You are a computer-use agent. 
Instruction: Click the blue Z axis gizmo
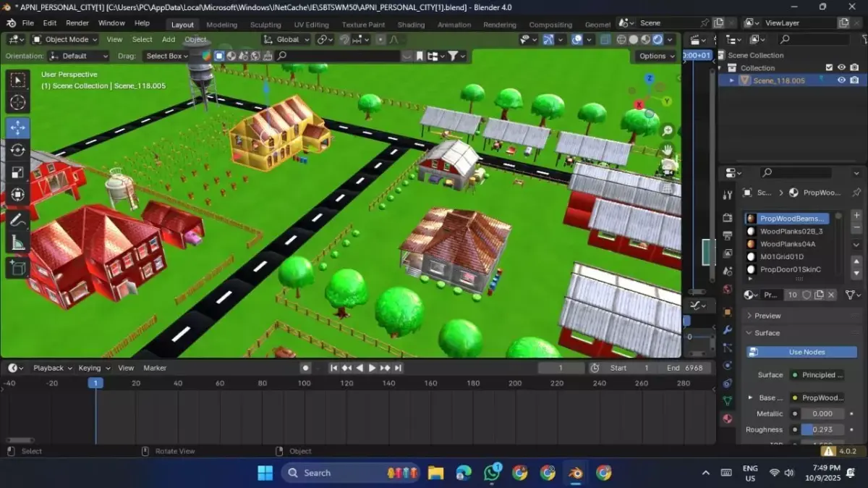click(650, 78)
